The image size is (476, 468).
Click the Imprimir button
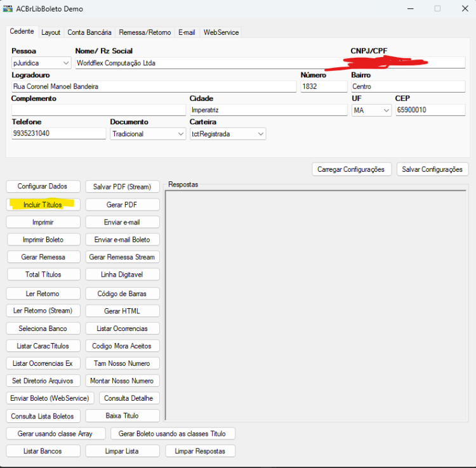pos(43,223)
